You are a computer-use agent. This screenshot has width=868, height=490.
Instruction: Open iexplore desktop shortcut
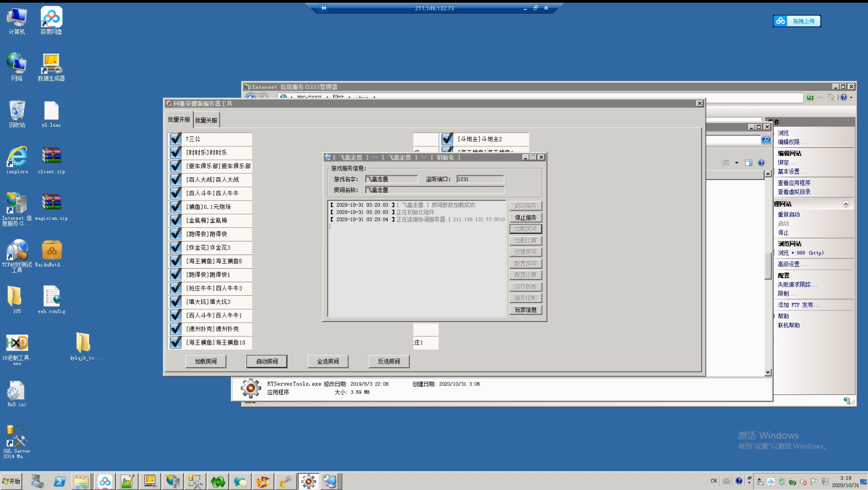click(x=17, y=159)
